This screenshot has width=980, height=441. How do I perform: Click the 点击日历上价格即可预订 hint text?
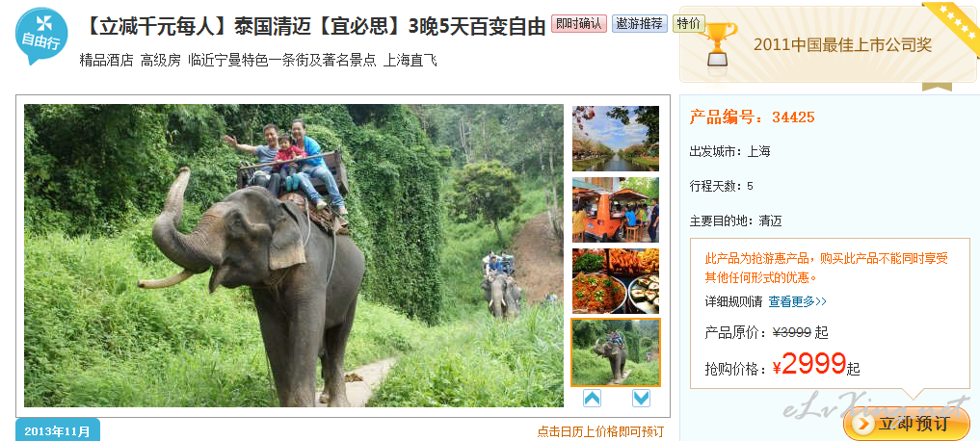click(x=600, y=431)
